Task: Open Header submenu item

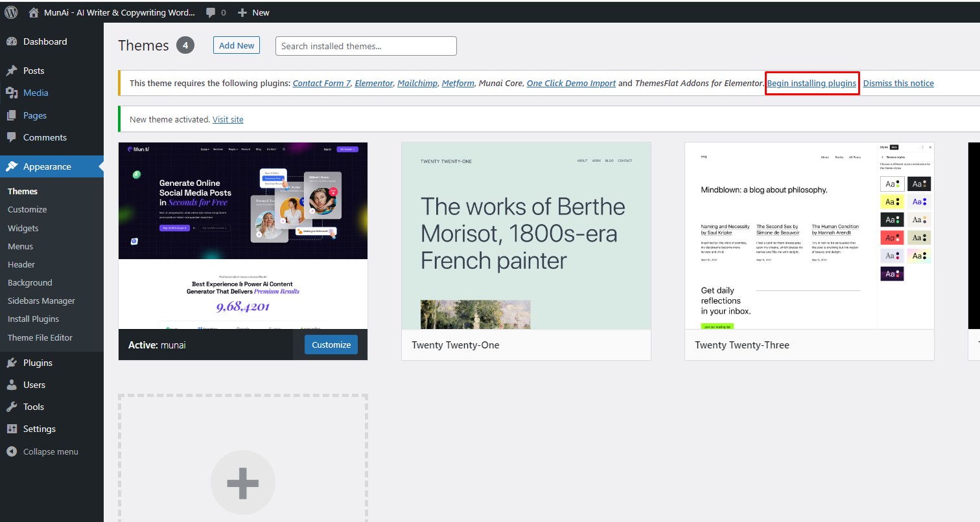Action: 21,264
